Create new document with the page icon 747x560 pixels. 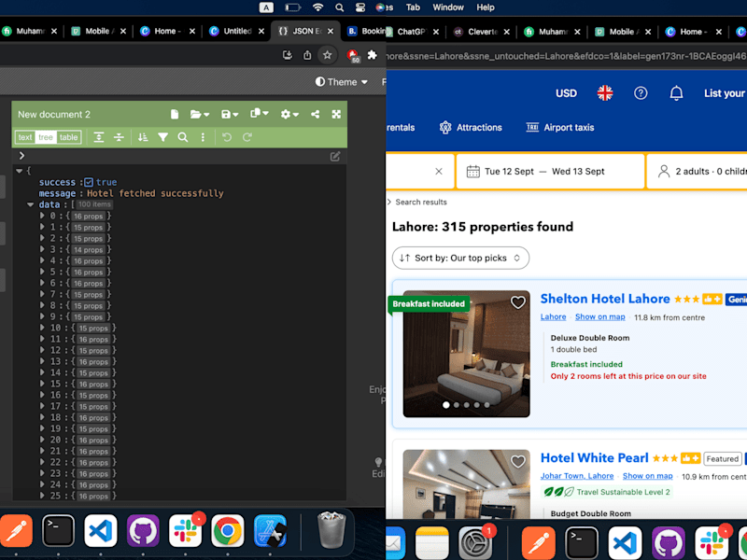click(175, 114)
